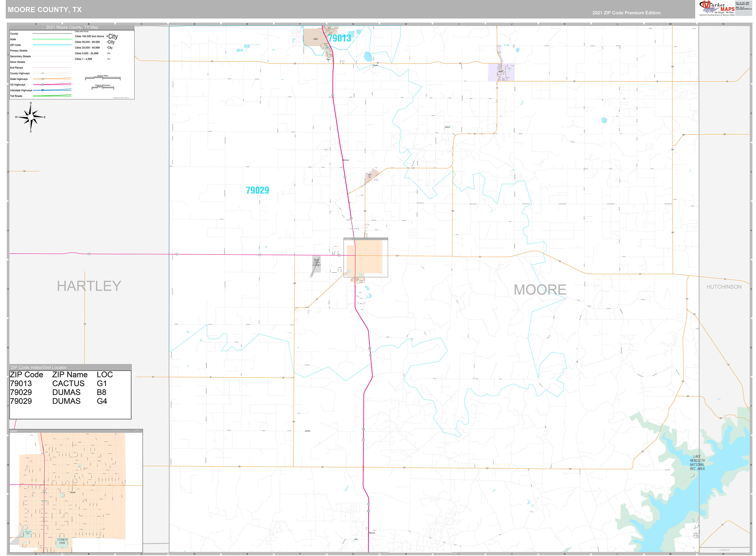Toggle the ZIP Code boundary legend entry
Image resolution: width=756 pixels, height=556 pixels.
click(52, 45)
